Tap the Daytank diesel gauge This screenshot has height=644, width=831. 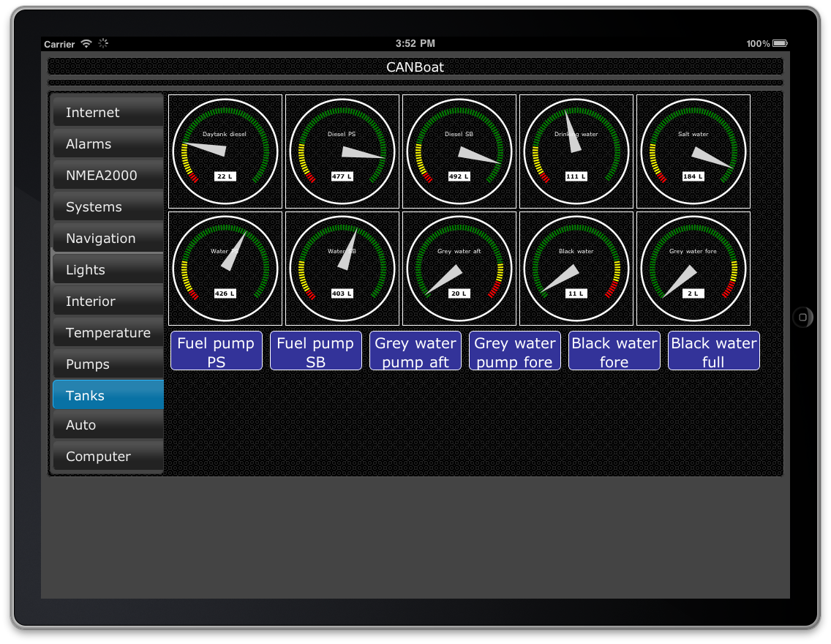click(x=225, y=151)
